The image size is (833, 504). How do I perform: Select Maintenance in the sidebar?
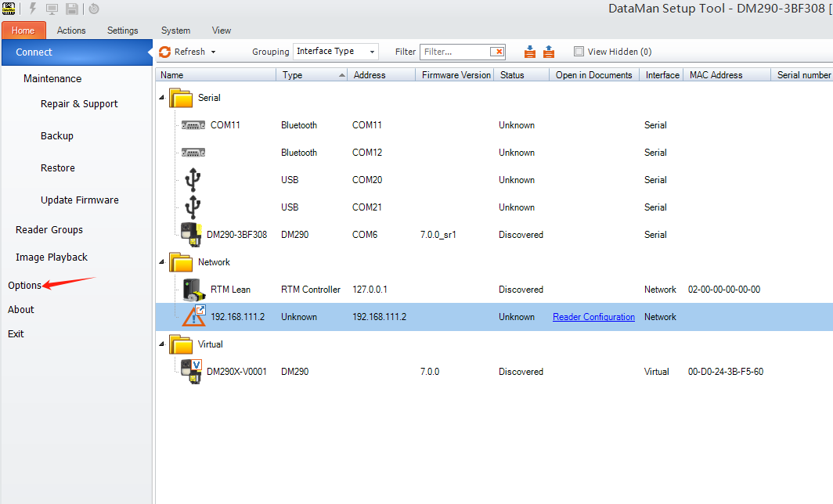coord(52,78)
